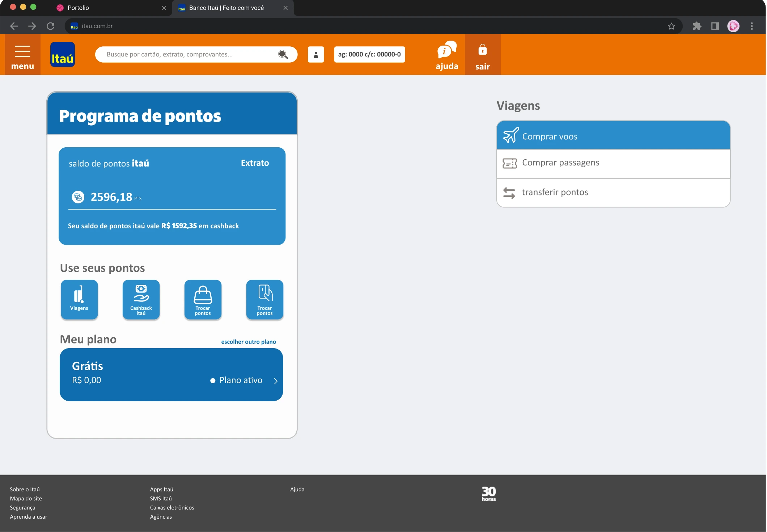Click the 30 horas logo
Viewport: 767px width, 532px height.
(x=488, y=494)
